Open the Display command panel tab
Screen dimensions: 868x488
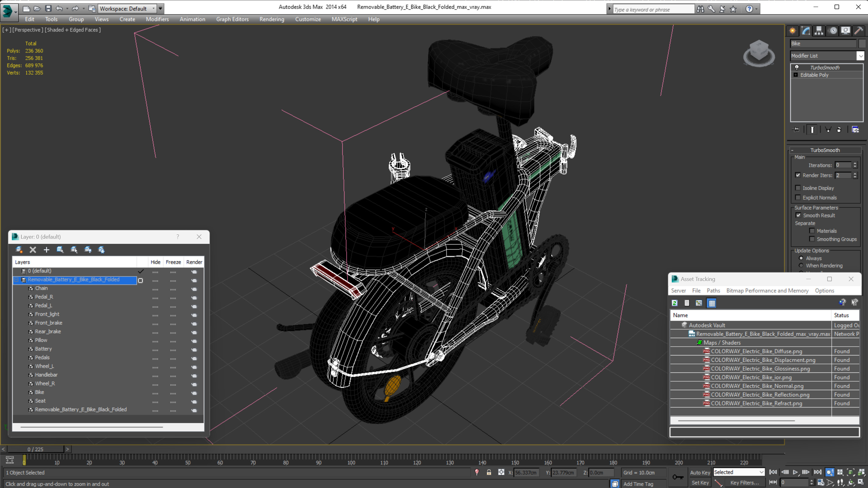tap(845, 31)
